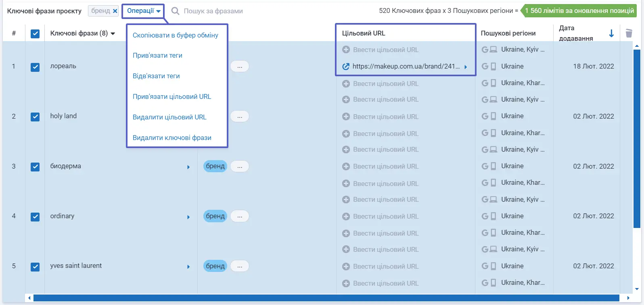The width and height of the screenshot is (644, 305).
Task: Uncheck the holy land keyword checkbox
Action: tap(35, 117)
